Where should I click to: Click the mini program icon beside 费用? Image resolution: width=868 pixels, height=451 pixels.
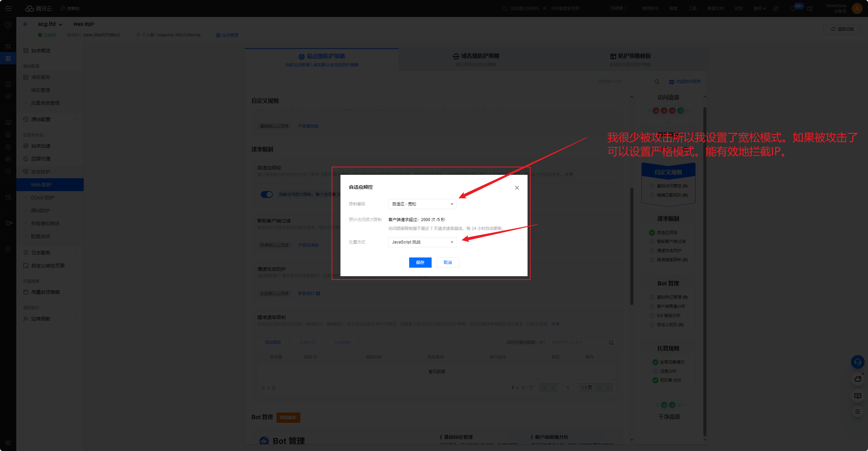coord(776,9)
